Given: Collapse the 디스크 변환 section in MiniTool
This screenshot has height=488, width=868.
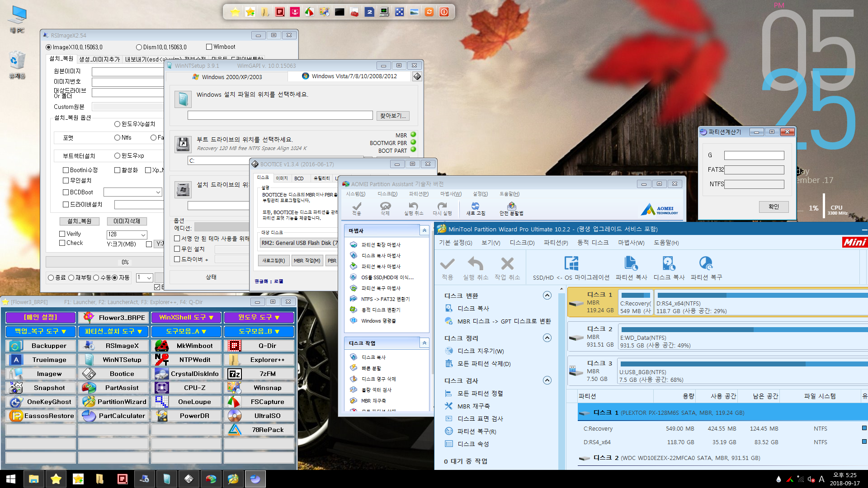Looking at the screenshot, I should (547, 296).
